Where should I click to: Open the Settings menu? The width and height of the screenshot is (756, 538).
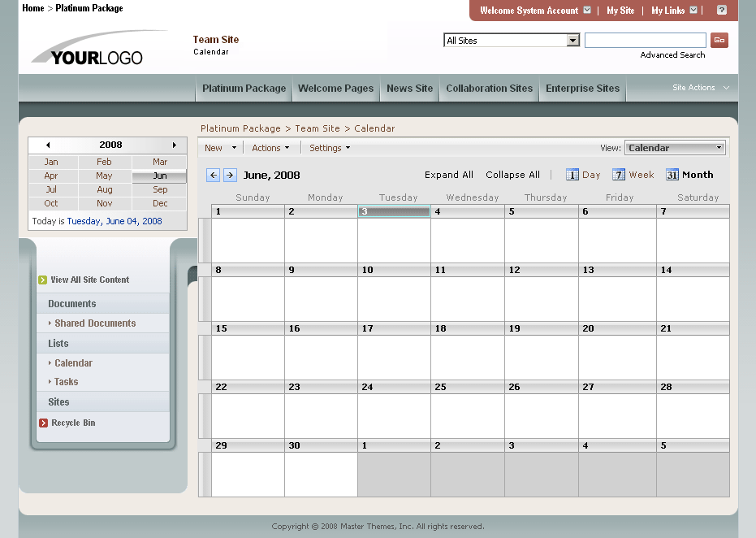click(x=329, y=148)
